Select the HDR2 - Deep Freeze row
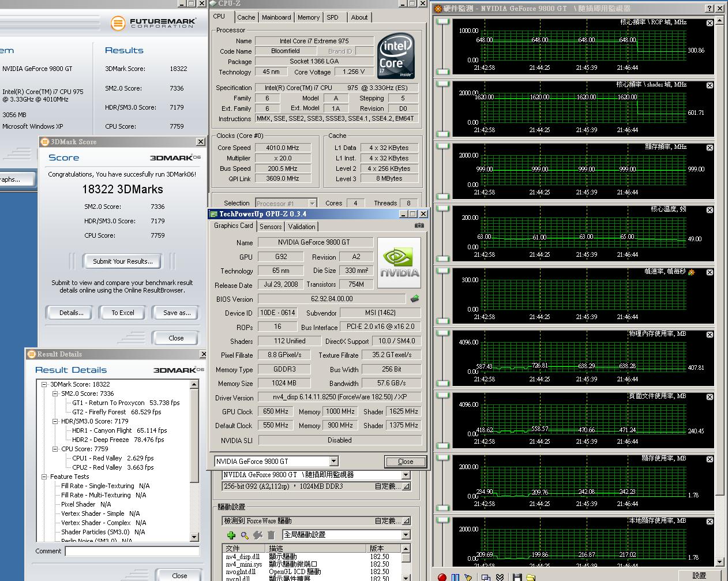Viewport: 728px width, 581px height. click(x=118, y=440)
